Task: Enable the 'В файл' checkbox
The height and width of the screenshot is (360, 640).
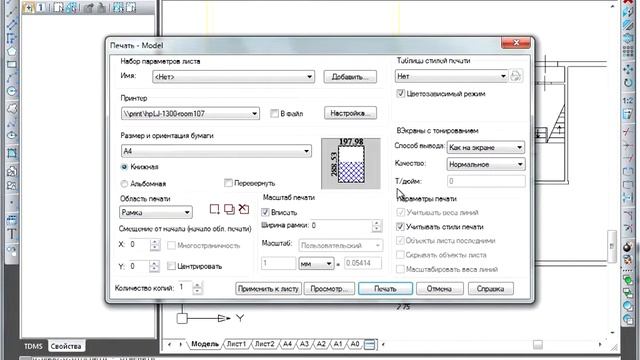Action: pos(274,113)
